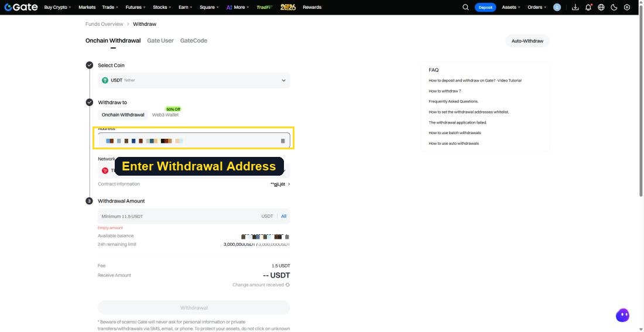Select the Web3 Wallet option
Image resolution: width=644 pixels, height=332 pixels.
pos(165,115)
